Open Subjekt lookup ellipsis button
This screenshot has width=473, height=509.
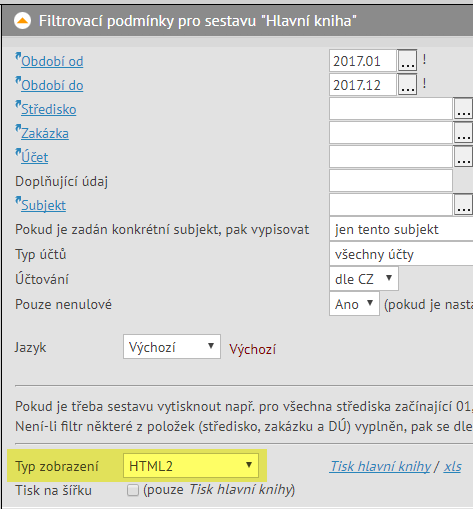tap(463, 205)
